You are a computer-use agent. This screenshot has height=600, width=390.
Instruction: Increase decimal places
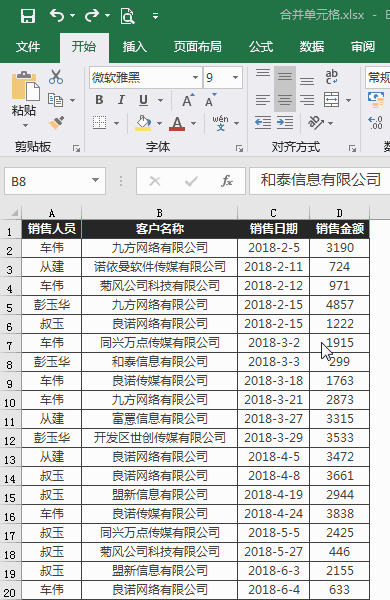coord(375,123)
